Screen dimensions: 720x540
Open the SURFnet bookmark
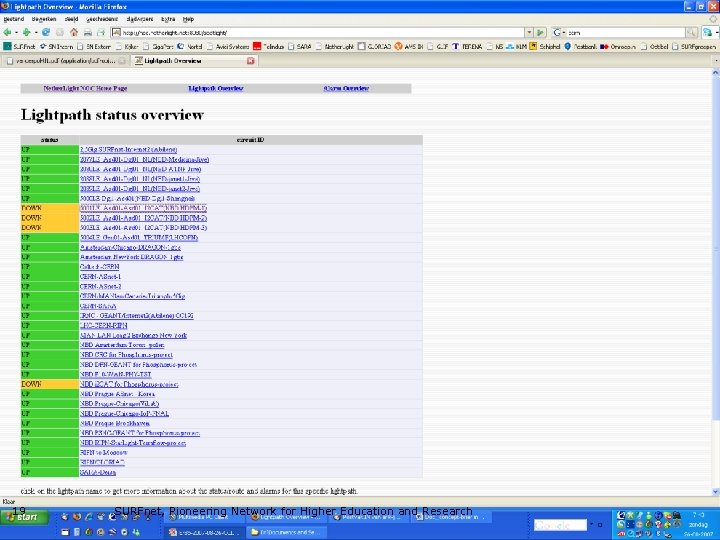[19, 46]
